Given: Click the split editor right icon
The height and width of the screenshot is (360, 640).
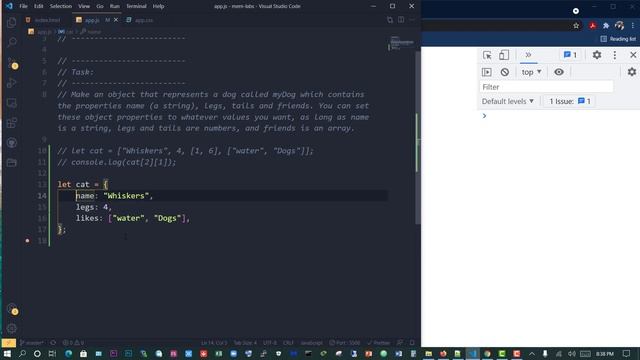Looking at the screenshot, I should coord(401,20).
